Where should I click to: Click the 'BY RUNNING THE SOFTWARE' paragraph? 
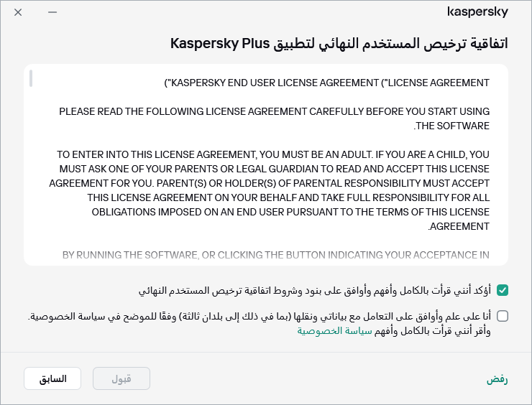(x=276, y=255)
